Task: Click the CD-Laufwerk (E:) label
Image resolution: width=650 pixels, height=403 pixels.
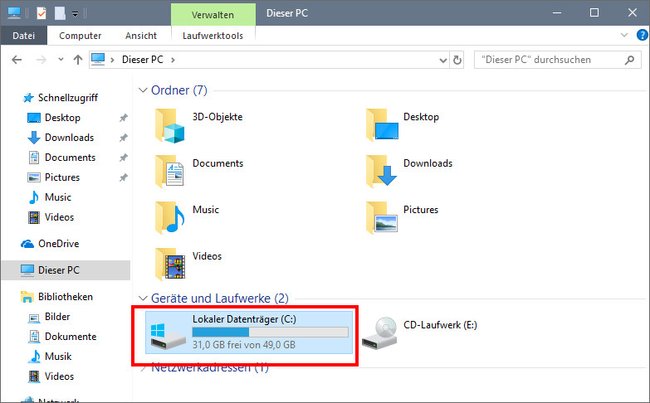Action: (x=440, y=325)
